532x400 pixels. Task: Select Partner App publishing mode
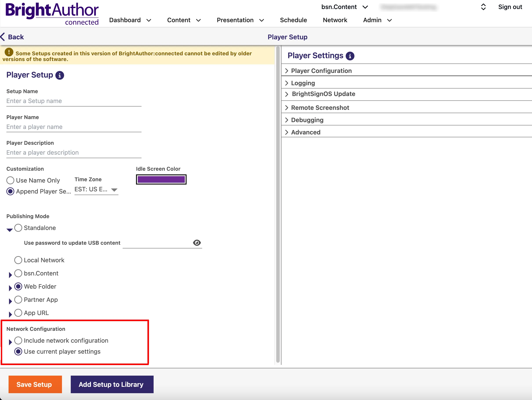pos(18,300)
